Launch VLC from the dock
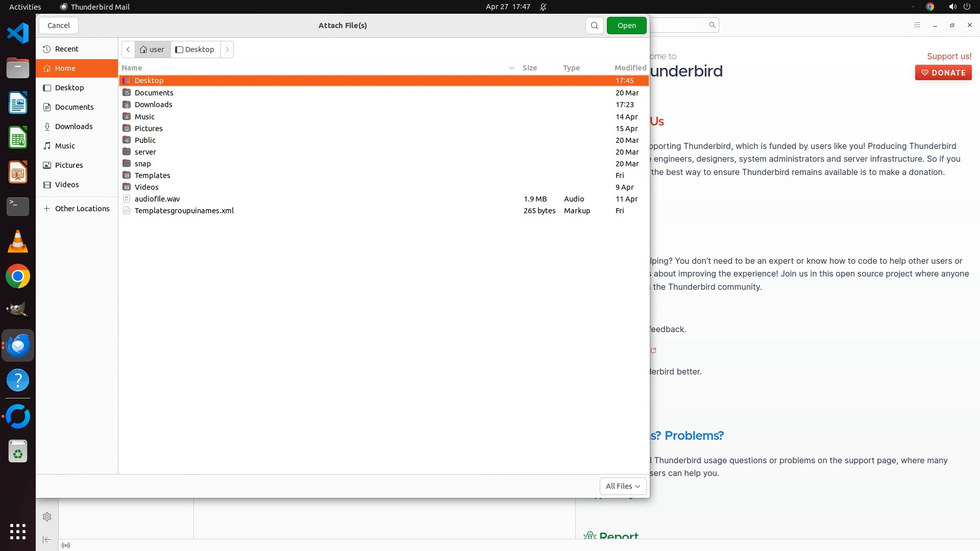The height and width of the screenshot is (551, 980). coord(18,242)
